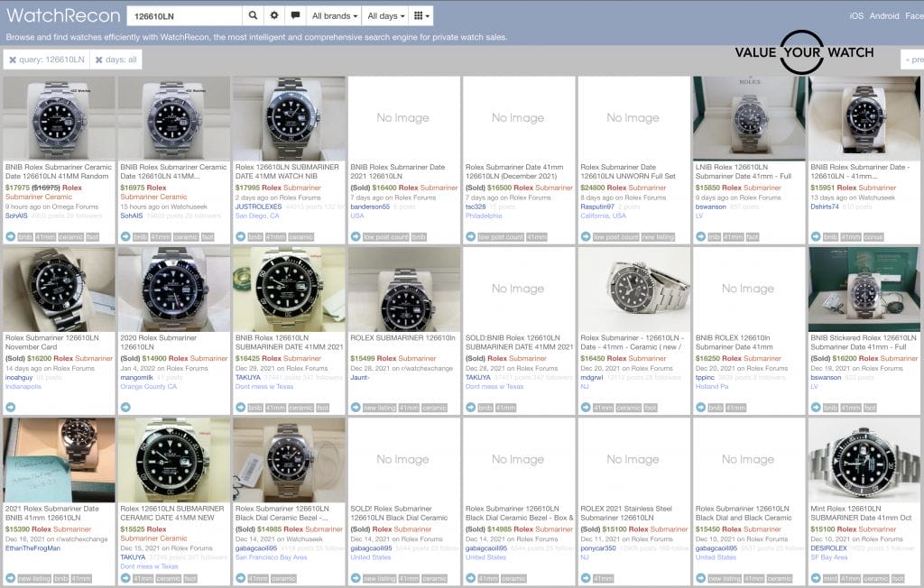924x588 pixels.
Task: Click arrow icon on first $17975 listing
Action: click(11, 236)
